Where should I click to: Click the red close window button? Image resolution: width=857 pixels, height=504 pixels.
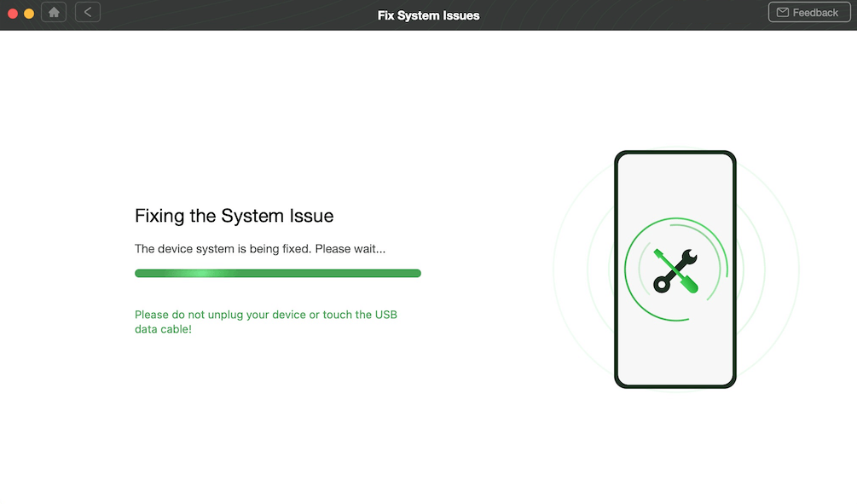pos(13,14)
